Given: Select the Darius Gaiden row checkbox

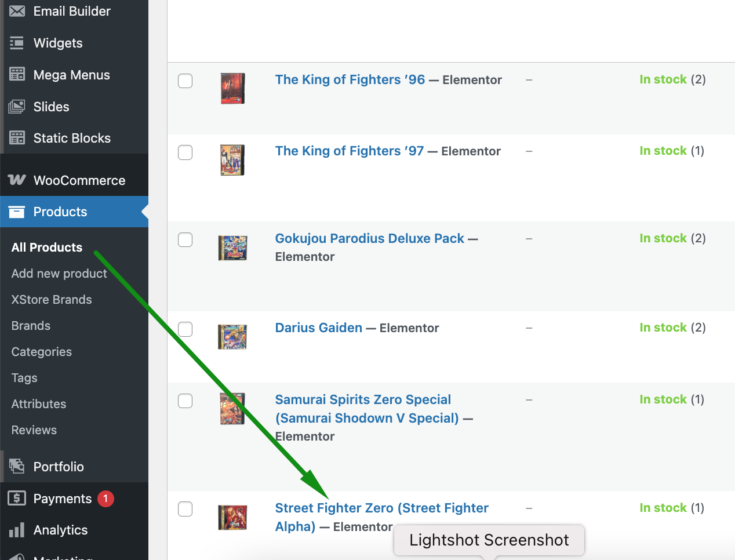Looking at the screenshot, I should coord(185,329).
